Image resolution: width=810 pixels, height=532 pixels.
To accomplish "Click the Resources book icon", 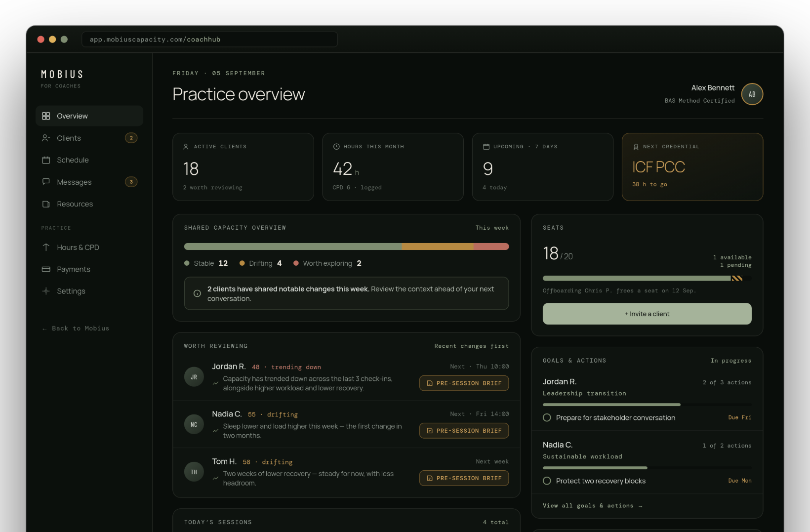I will point(46,204).
